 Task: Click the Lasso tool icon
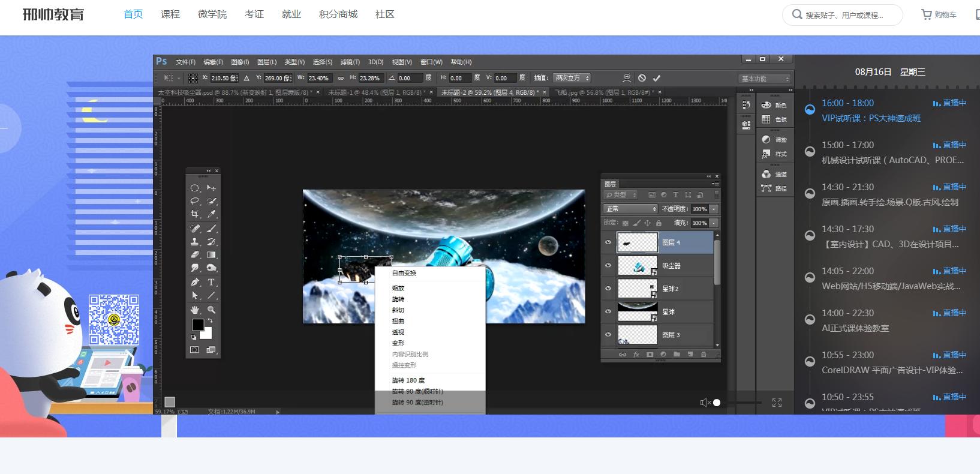click(195, 201)
